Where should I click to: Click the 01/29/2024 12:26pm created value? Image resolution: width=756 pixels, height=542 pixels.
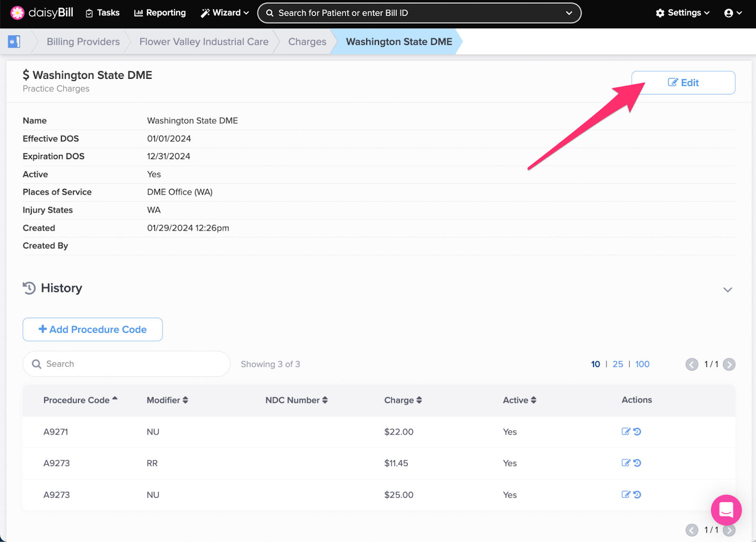point(188,228)
